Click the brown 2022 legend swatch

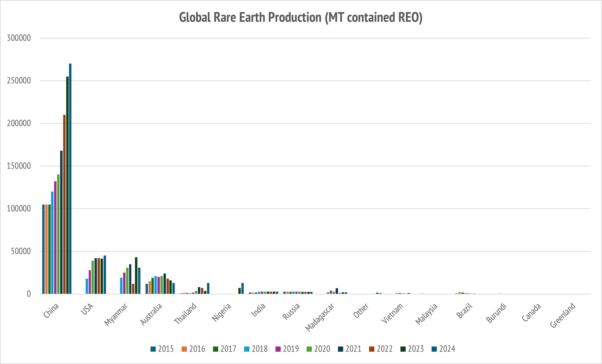coord(372,349)
